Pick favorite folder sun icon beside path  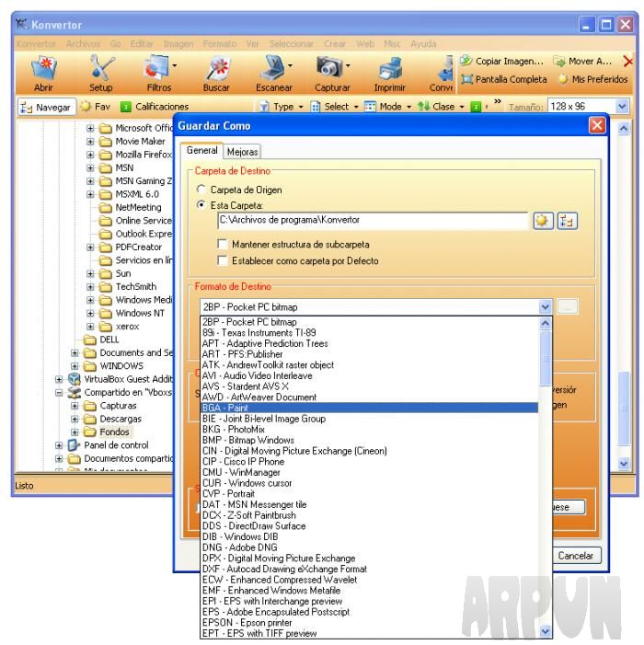[x=543, y=221]
